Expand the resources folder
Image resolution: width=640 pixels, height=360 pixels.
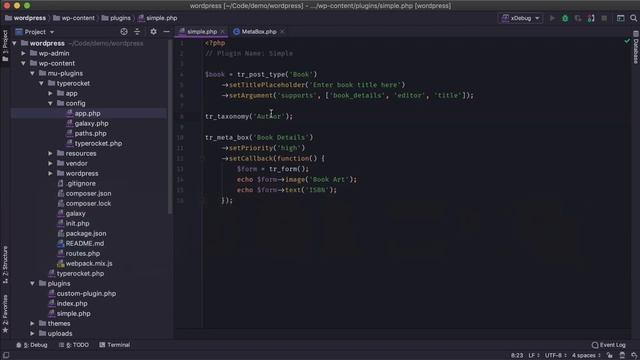(x=50, y=153)
